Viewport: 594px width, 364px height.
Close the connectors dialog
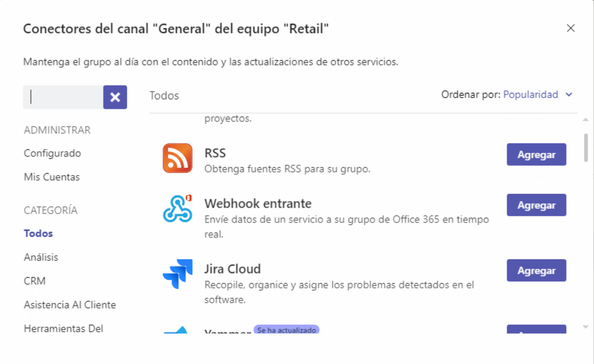(571, 28)
